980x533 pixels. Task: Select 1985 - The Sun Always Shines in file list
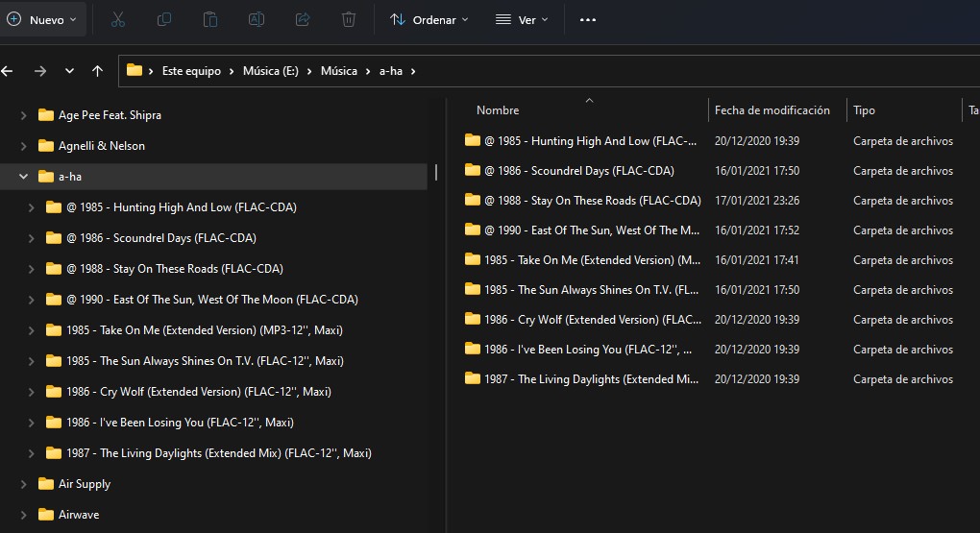591,289
